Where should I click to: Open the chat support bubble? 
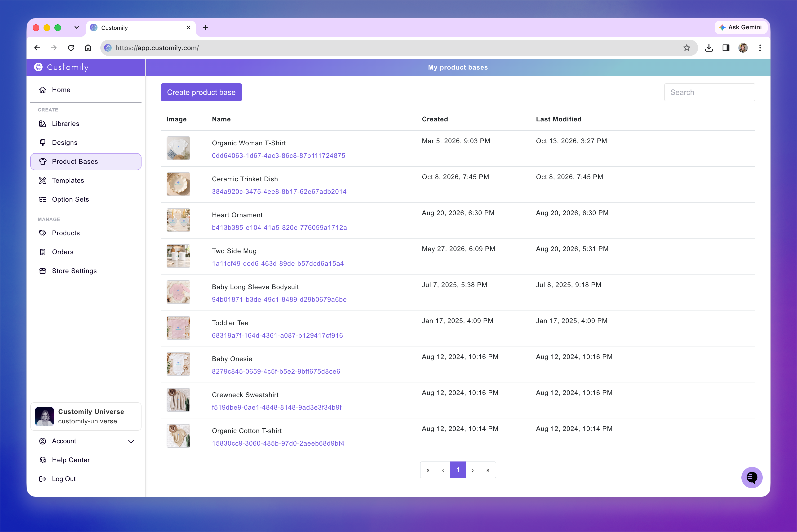[752, 478]
